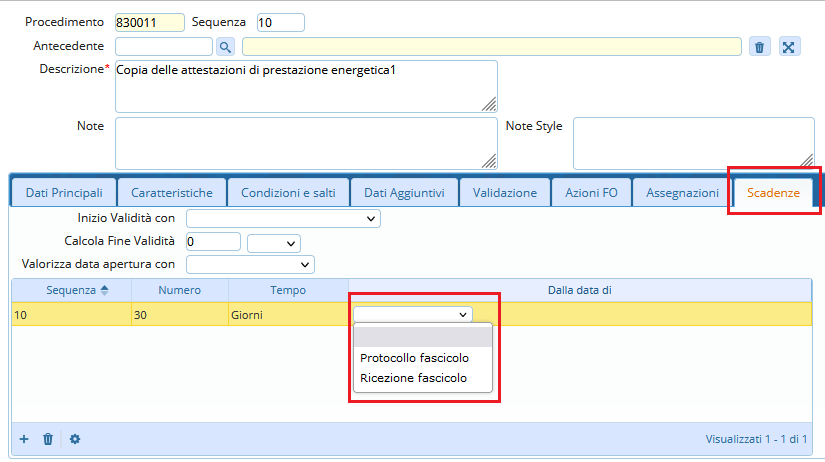825x462 pixels.
Task: Sort by the Sequenza column arrow icon
Action: pos(105,290)
